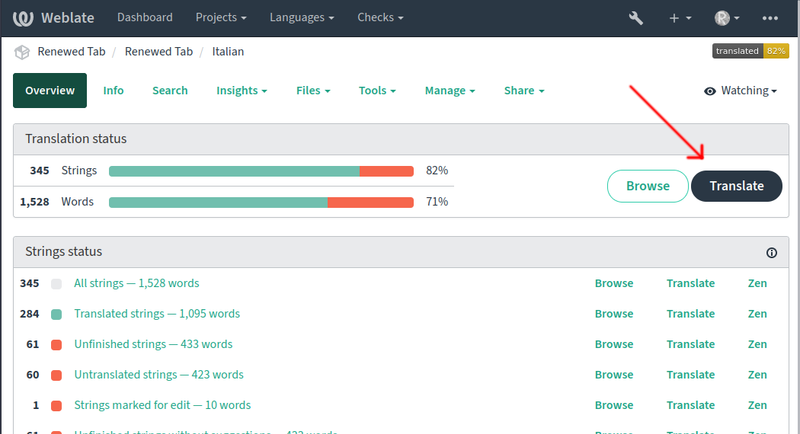Click the Strings progress bar
The height and width of the screenshot is (434, 800).
point(261,171)
